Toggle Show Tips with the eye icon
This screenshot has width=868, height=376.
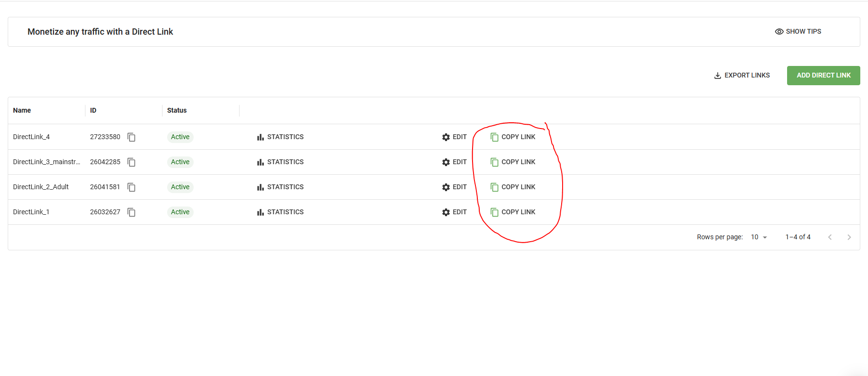(x=798, y=31)
